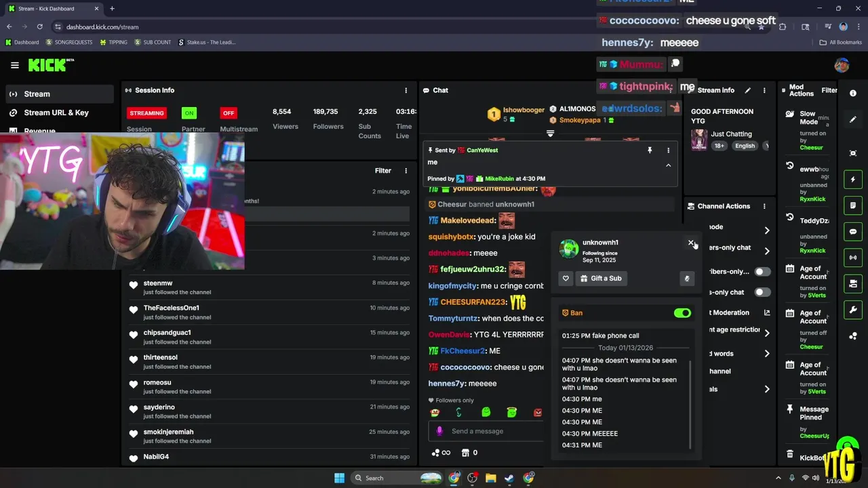Expand the banned words chevron

(767, 354)
